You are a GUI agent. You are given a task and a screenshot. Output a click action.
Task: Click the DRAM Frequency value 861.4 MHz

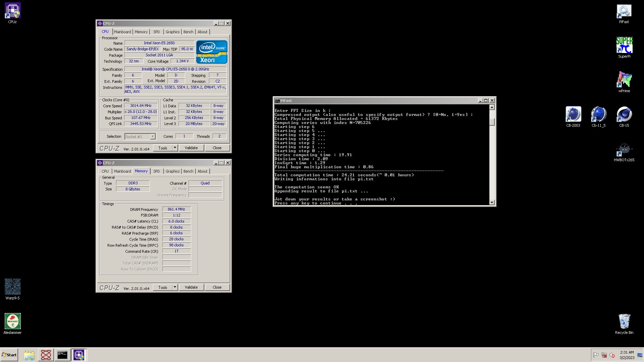(176, 209)
